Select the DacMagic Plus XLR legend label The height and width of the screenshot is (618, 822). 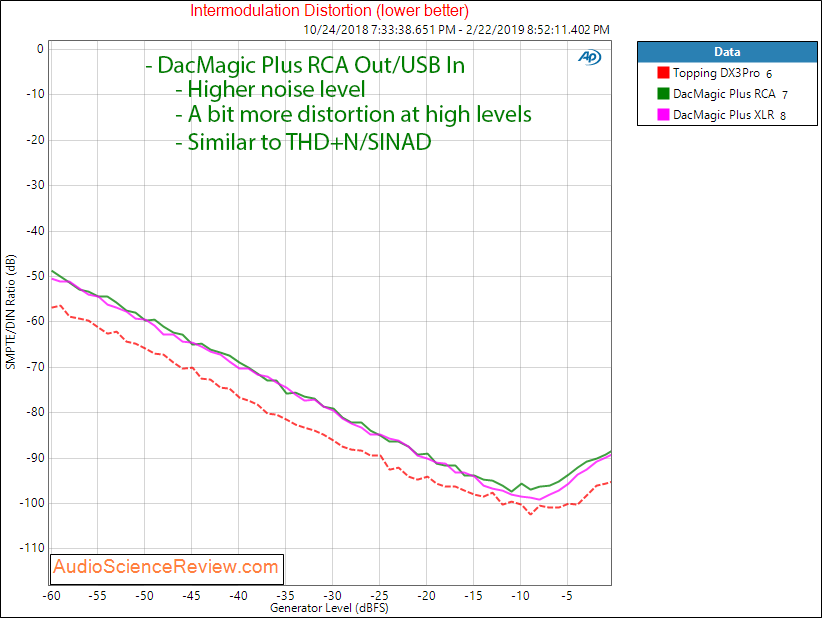723,115
